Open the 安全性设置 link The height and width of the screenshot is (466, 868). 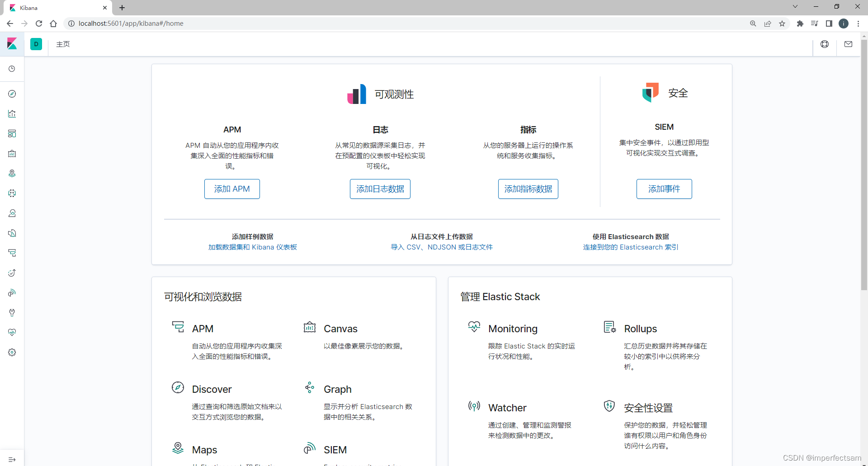[648, 408]
